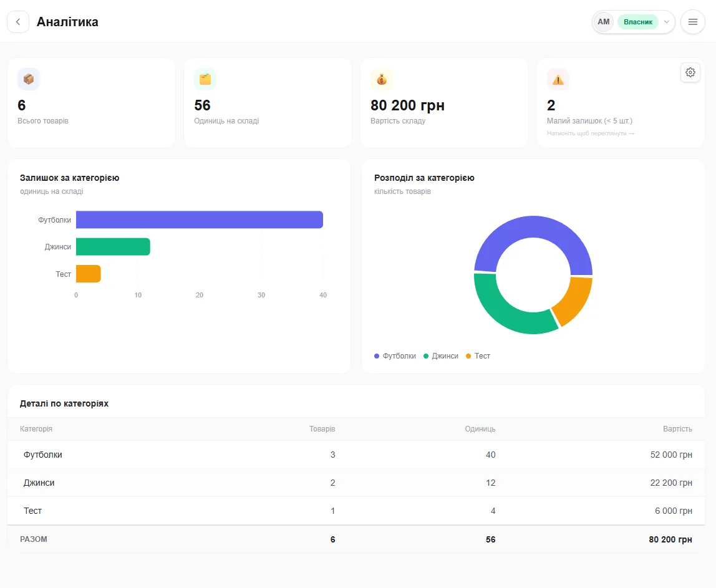The height and width of the screenshot is (588, 716).
Task: Click the Категорія column header
Action: [x=36, y=429]
